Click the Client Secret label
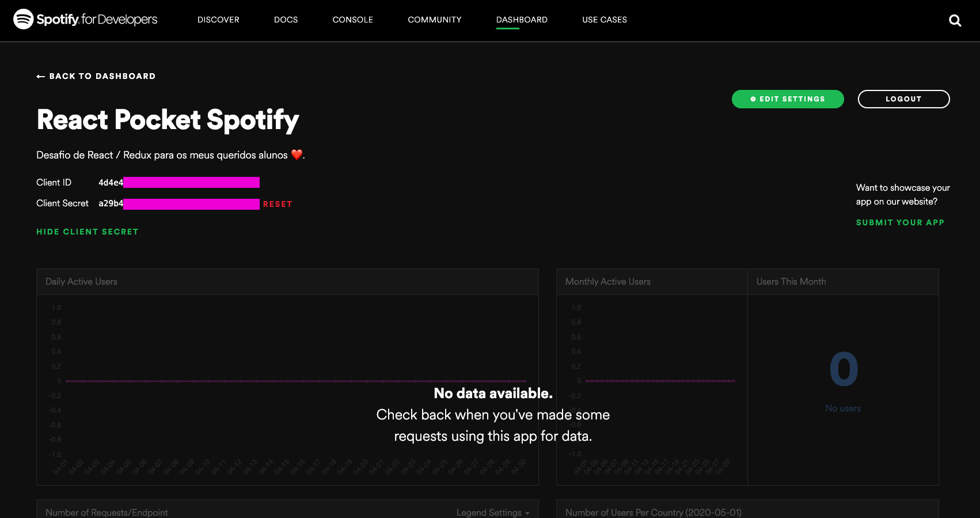 [x=62, y=203]
